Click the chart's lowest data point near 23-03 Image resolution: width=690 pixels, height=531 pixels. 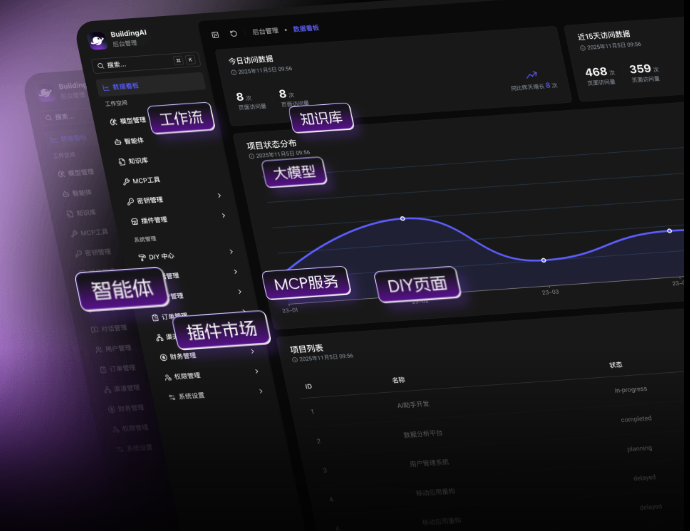[543, 260]
